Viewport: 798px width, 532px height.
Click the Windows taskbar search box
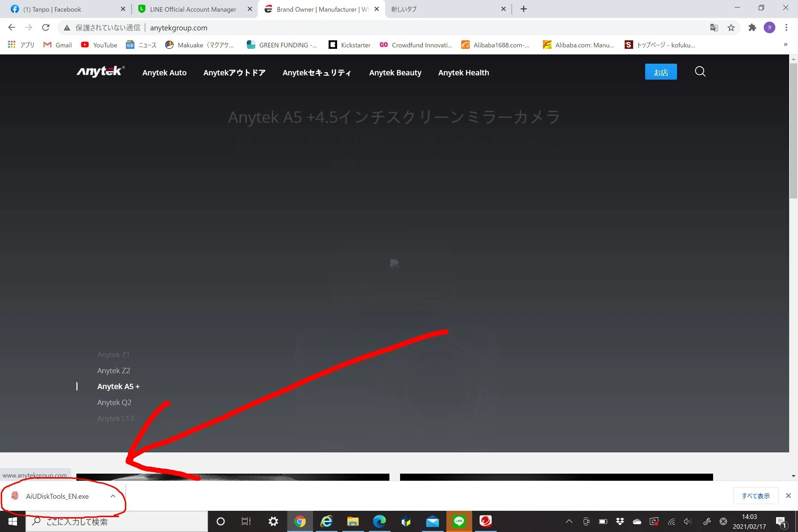tap(117, 521)
